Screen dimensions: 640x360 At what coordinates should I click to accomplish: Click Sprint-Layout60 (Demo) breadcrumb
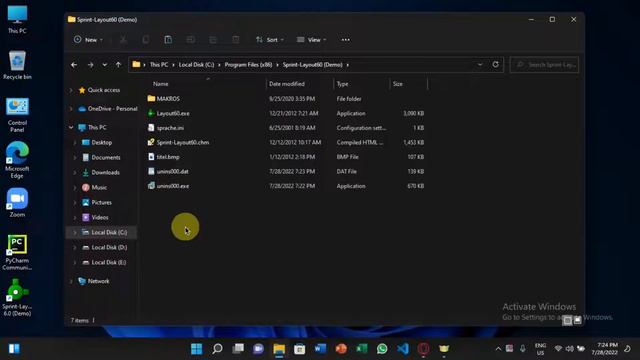[x=312, y=64]
